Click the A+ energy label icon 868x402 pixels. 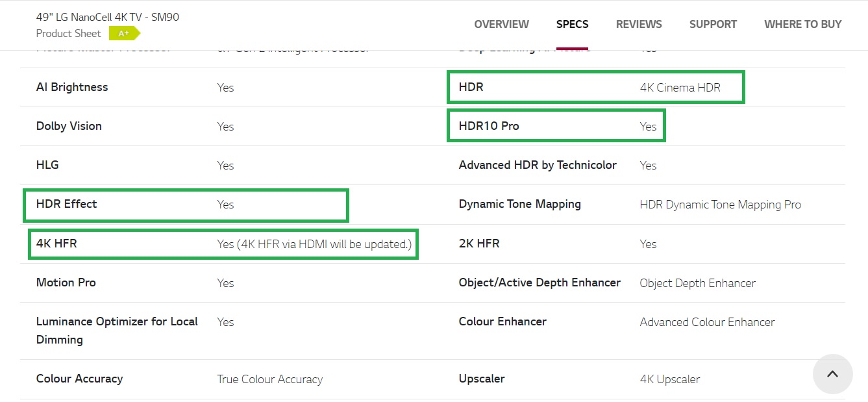[x=124, y=34]
